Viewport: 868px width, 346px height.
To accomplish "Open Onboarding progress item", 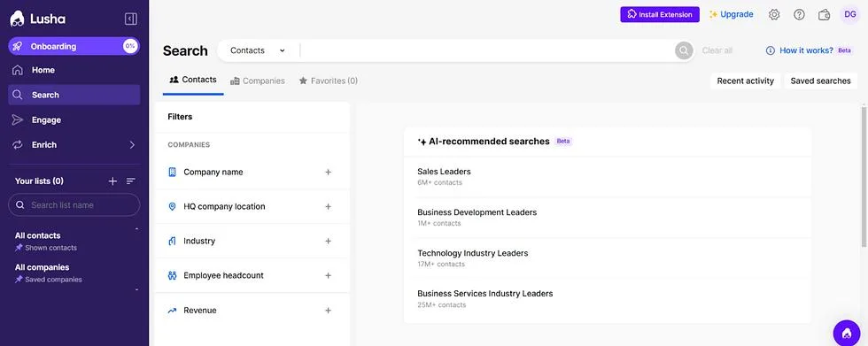I will (74, 46).
